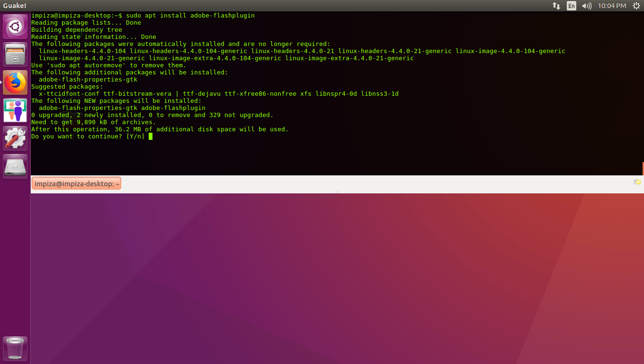The height and width of the screenshot is (364, 644).
Task: Click the 'x-ttcidfont-conf' suggested package name
Action: click(69, 94)
